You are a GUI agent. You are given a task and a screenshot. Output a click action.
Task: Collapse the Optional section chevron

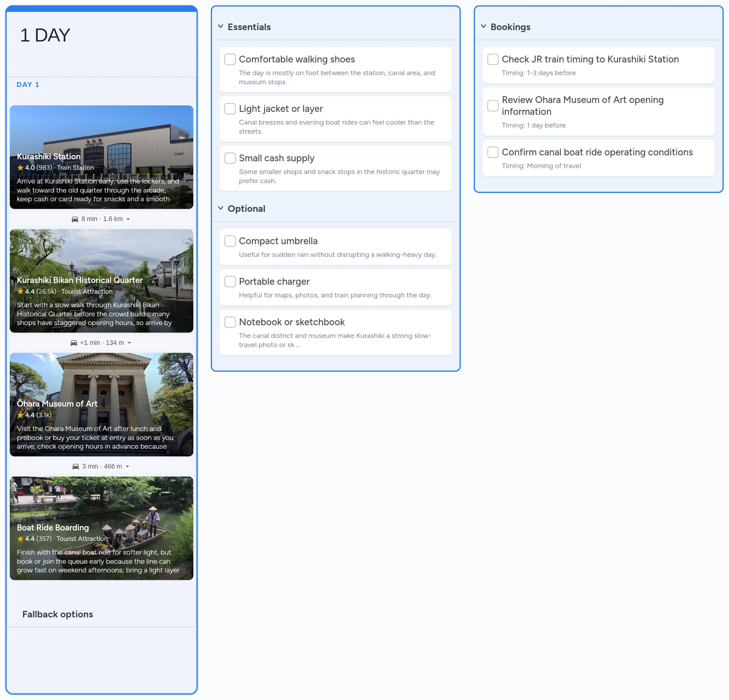point(221,208)
